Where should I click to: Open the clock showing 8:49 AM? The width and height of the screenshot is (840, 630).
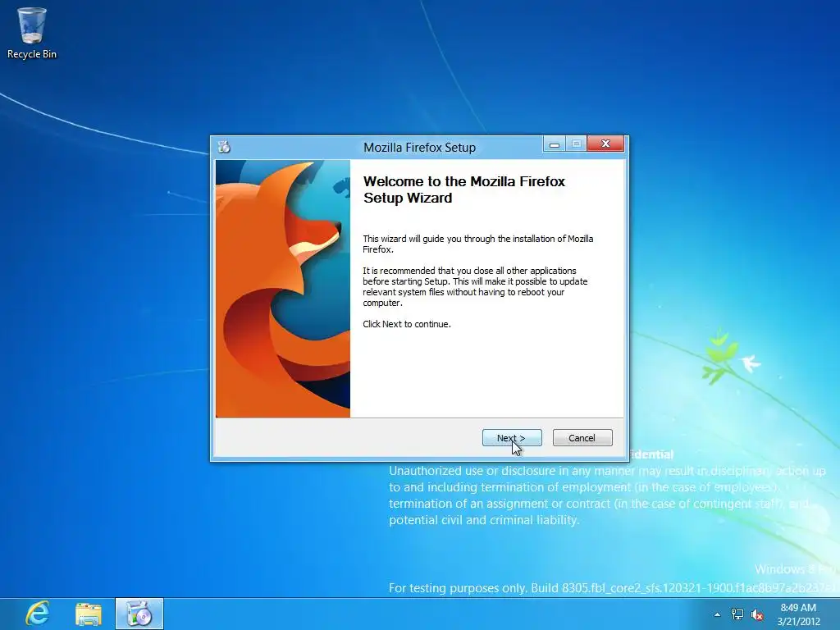click(798, 608)
